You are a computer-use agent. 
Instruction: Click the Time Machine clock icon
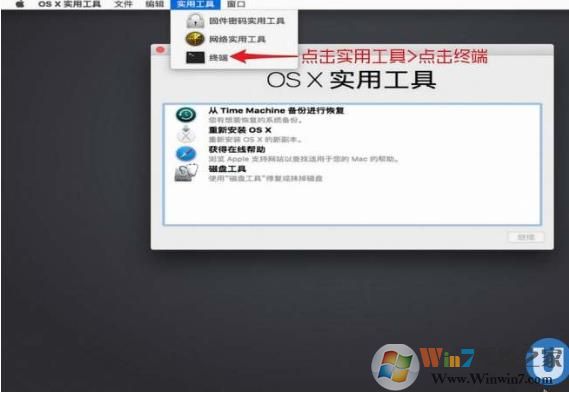point(186,115)
